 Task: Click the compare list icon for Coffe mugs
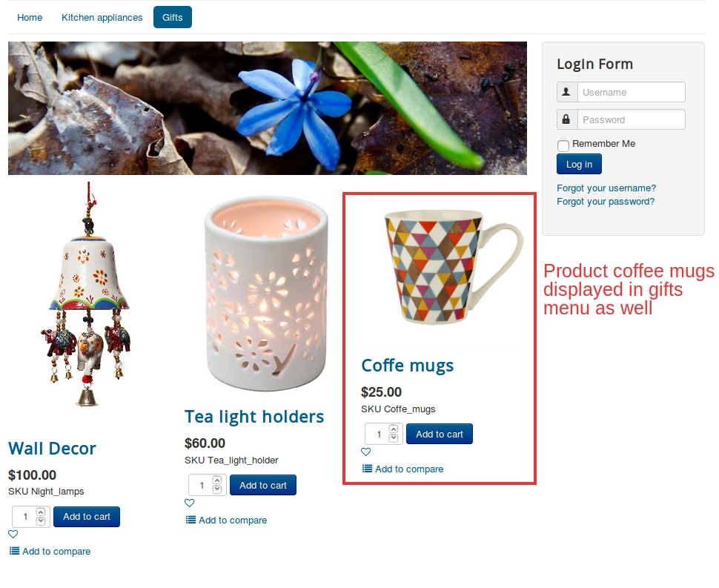point(368,469)
